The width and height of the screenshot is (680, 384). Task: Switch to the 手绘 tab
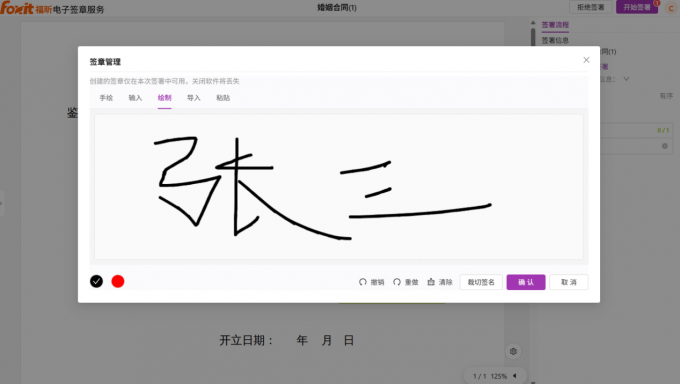[x=106, y=98]
